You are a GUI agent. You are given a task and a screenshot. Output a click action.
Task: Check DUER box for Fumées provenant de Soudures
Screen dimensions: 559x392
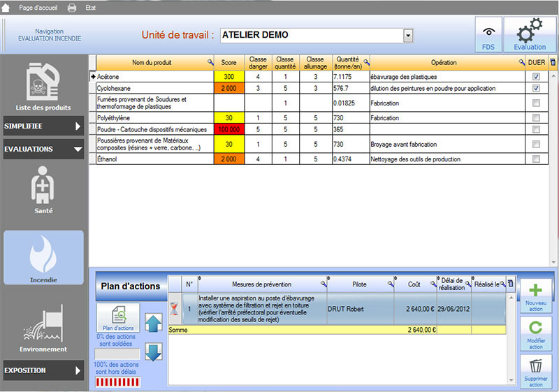(536, 103)
